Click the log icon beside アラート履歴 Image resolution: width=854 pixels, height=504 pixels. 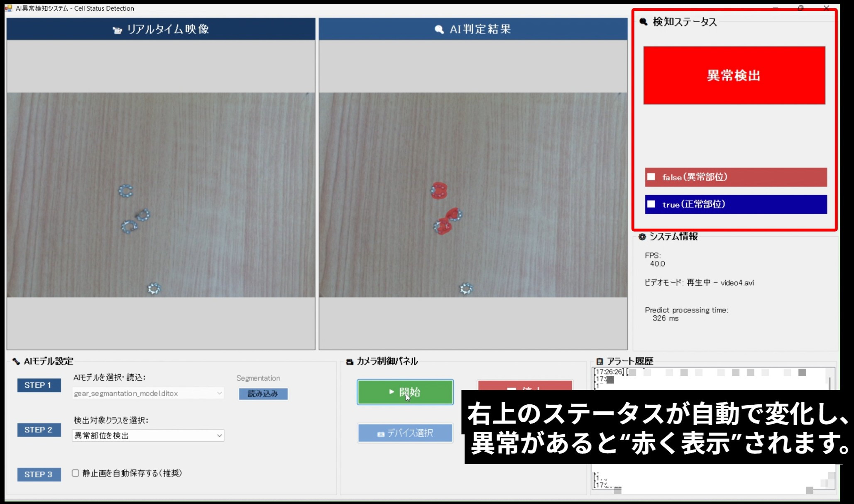[600, 361]
